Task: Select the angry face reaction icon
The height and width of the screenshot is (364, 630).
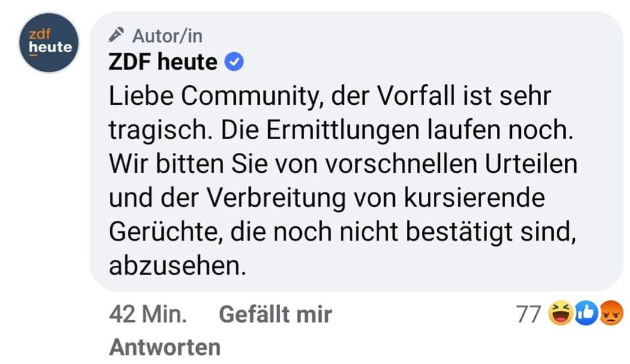Action: coord(611,313)
